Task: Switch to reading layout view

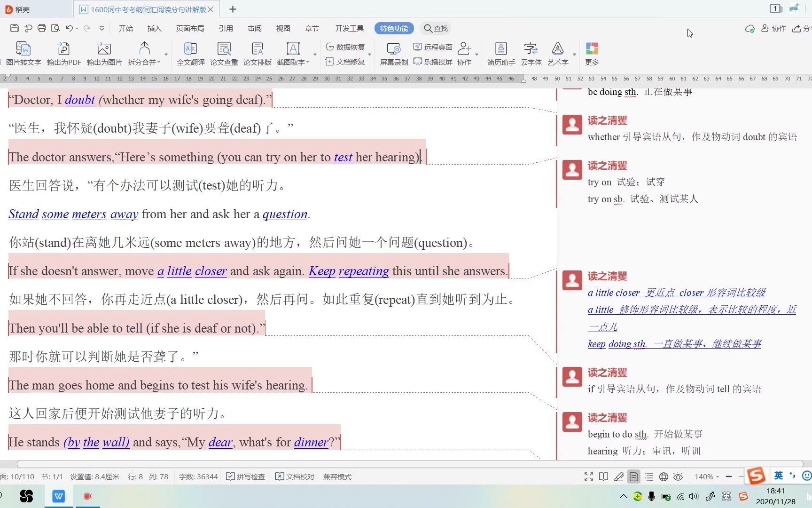Action: coord(604,476)
